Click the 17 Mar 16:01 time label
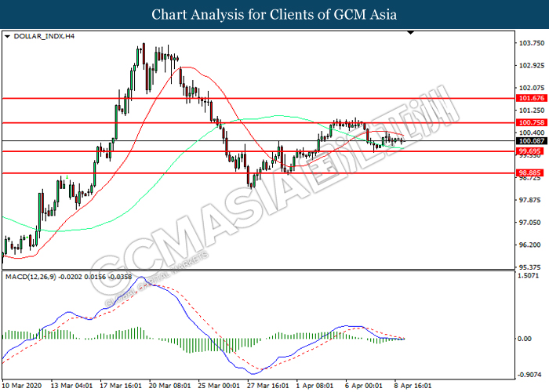Viewport: 549px width, 392px height. 121,386
